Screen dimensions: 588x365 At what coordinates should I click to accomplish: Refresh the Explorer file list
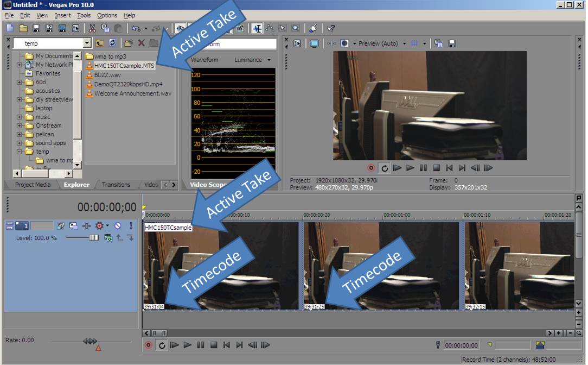pos(112,43)
